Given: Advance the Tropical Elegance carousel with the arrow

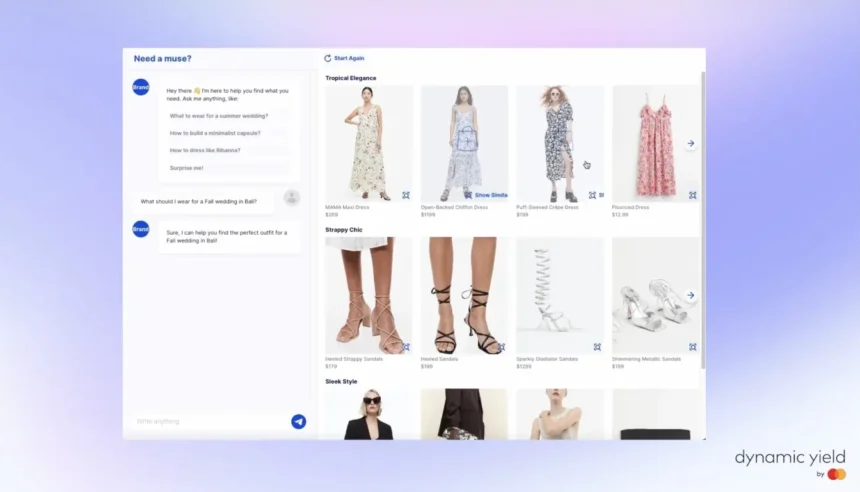Looking at the screenshot, I should 691,144.
